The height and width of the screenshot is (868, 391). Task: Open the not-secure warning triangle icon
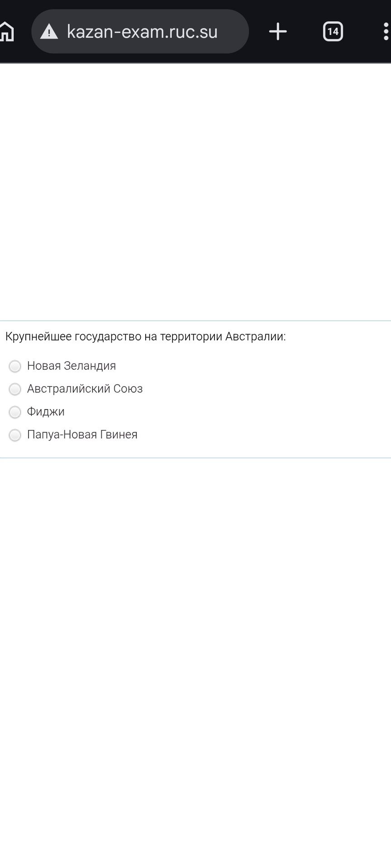[x=49, y=32]
